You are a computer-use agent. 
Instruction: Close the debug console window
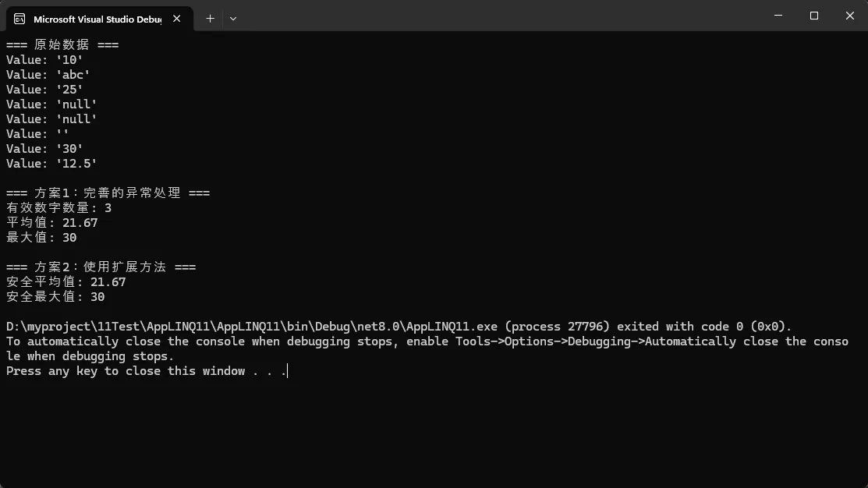click(x=850, y=16)
